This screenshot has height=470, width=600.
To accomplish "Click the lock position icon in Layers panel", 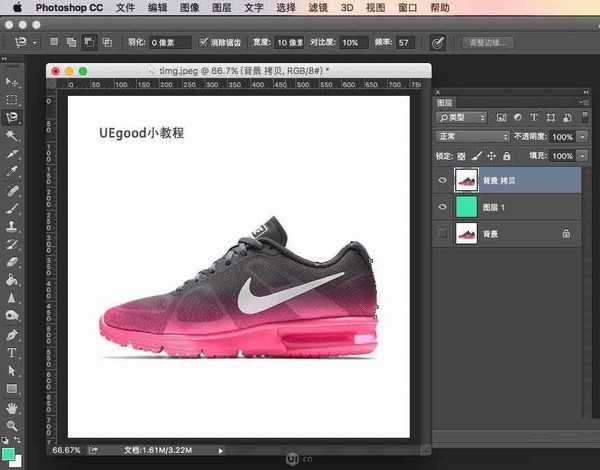I will tap(491, 156).
